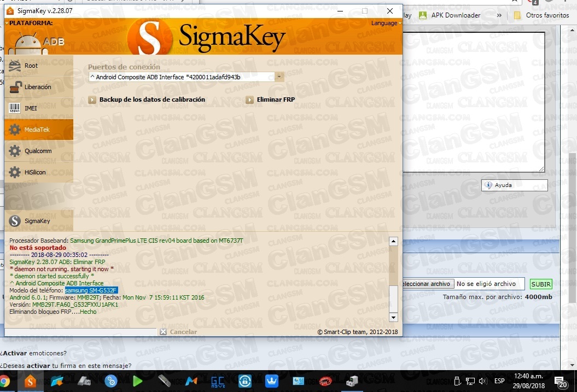Screen dimensions: 577x392
Task: Open Chrome from the taskbar
Action: click(4, 381)
